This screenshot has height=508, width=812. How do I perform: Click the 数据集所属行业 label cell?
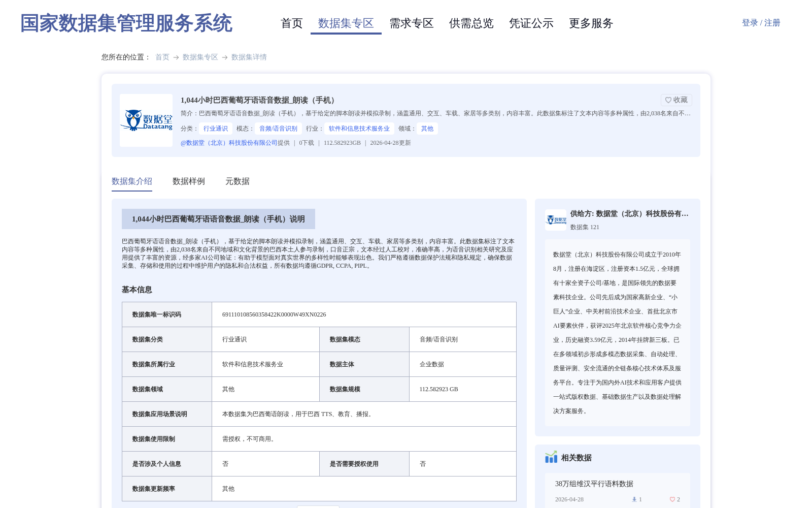point(167,364)
